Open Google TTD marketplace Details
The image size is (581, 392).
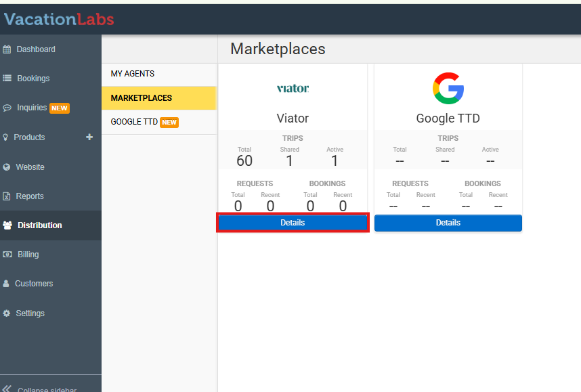tap(448, 223)
